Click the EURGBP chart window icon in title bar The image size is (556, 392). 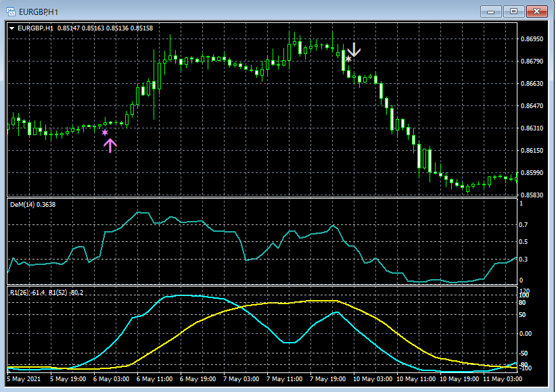pyautogui.click(x=11, y=11)
